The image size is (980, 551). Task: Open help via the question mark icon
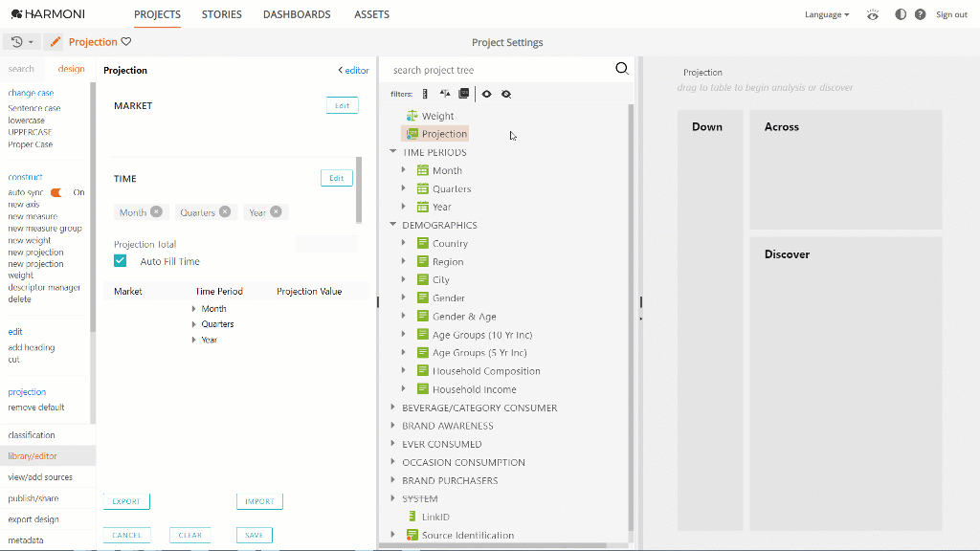pos(920,14)
